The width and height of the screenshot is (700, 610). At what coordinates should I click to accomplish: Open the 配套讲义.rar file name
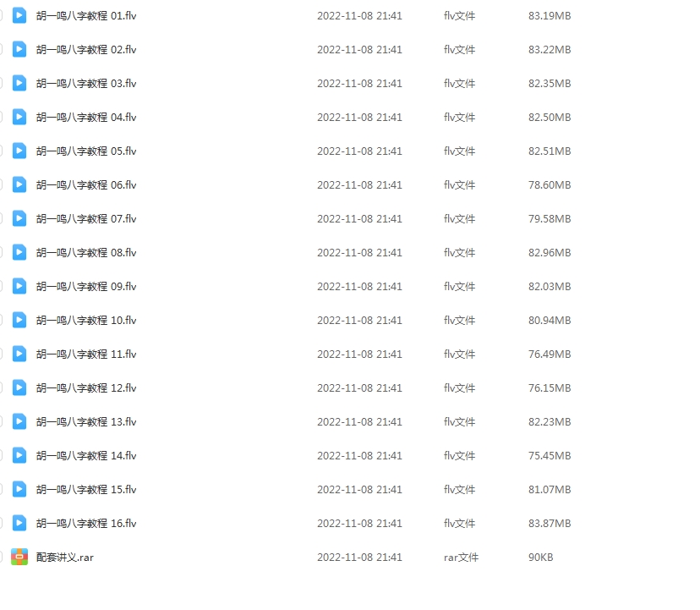point(65,558)
